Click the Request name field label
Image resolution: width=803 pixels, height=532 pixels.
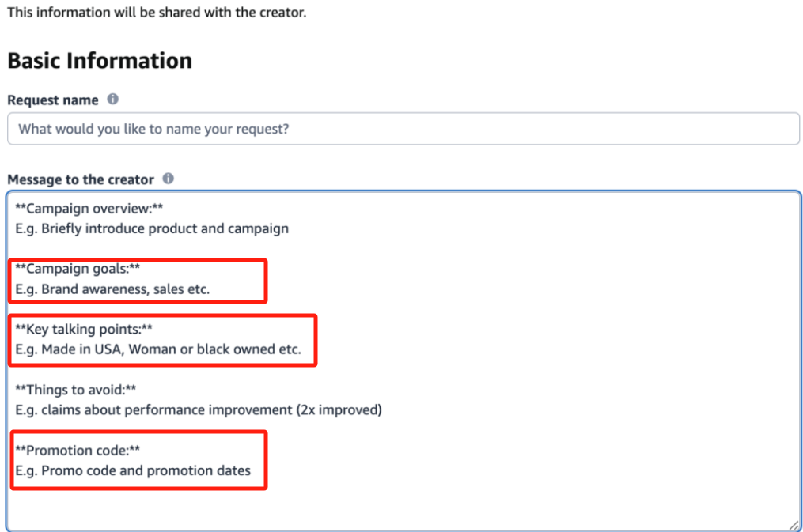(x=53, y=100)
